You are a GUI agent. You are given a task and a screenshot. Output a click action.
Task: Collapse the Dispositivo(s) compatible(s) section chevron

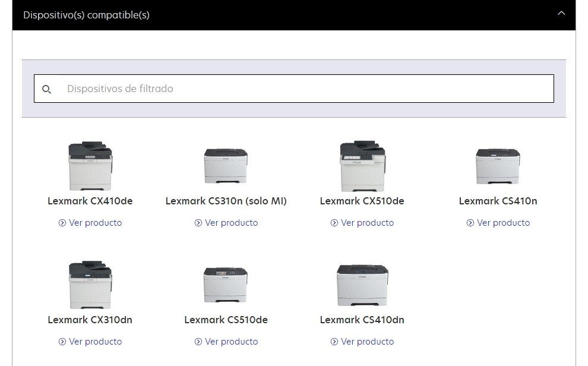pyautogui.click(x=561, y=14)
